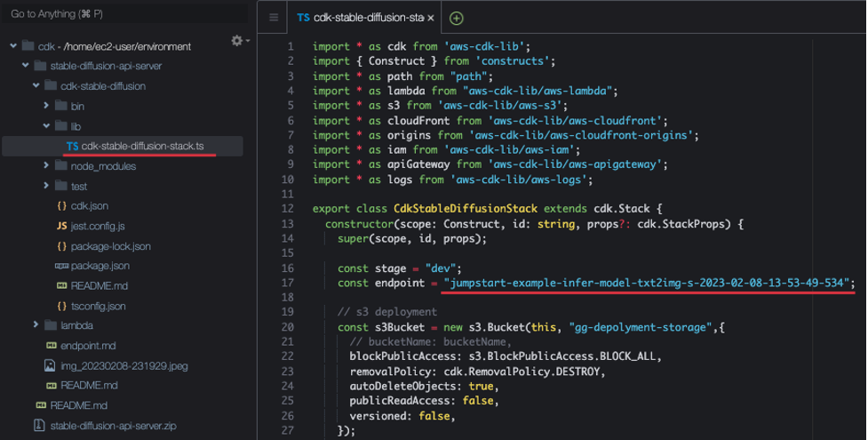868x440 pixels.
Task: Click the cdk.json braces icon
Action: (62, 206)
